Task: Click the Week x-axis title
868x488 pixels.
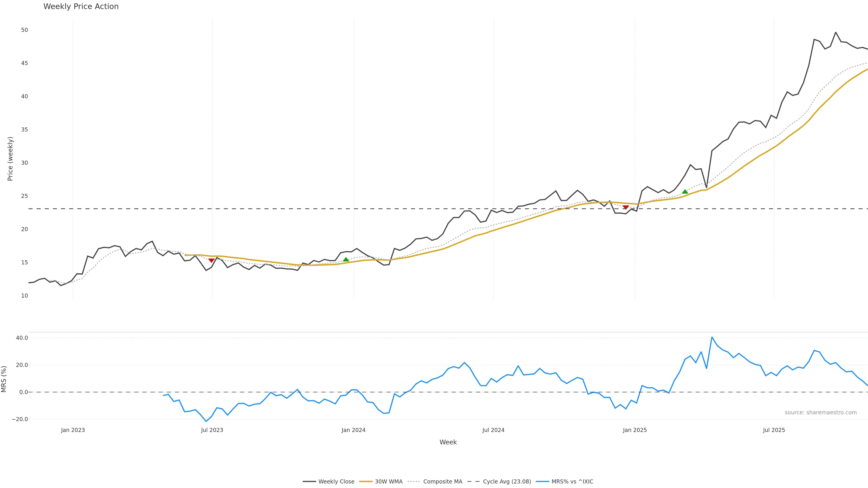Action: point(448,442)
